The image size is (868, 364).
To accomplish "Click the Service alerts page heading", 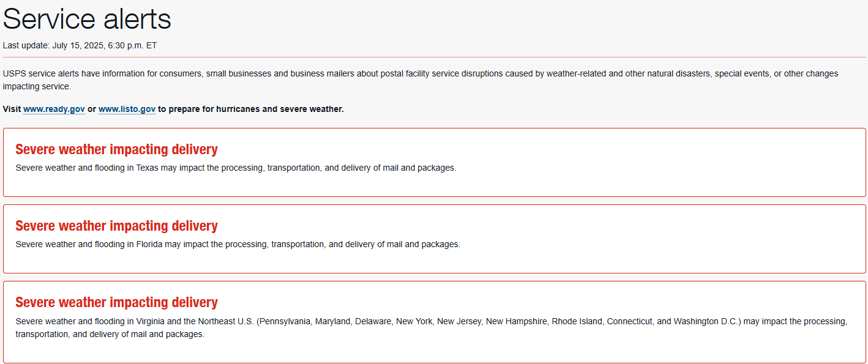I will tap(87, 19).
